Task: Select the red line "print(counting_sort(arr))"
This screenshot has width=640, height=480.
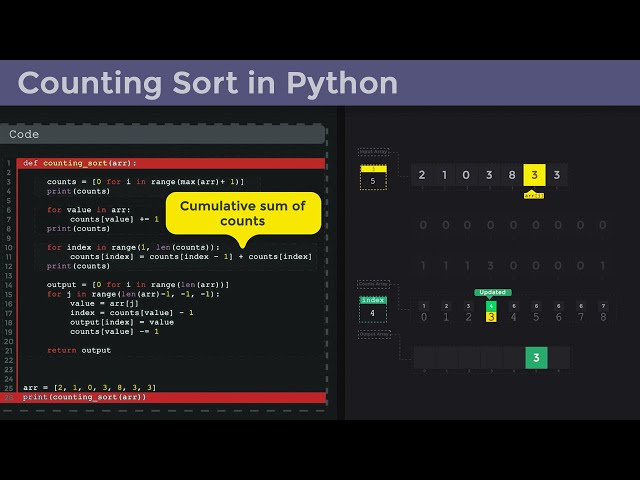Action: [163, 397]
